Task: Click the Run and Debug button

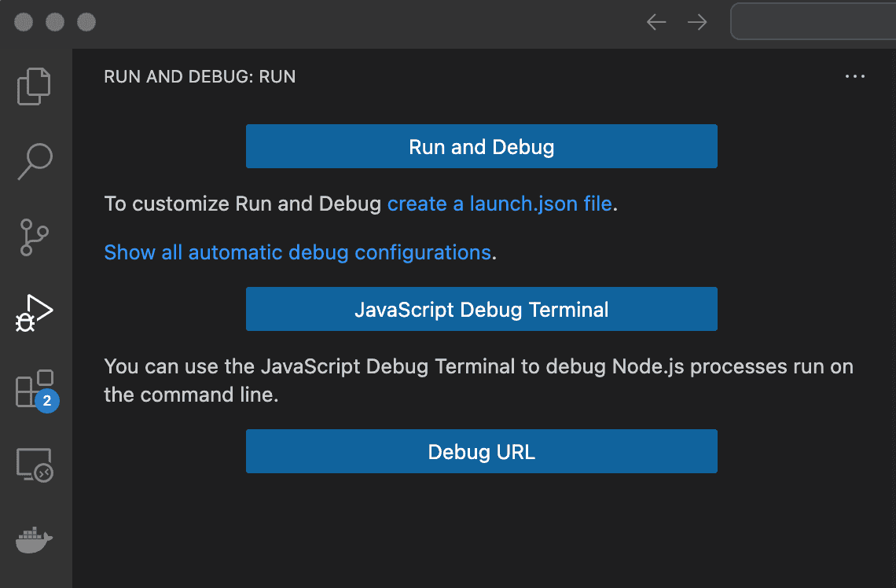Action: tap(482, 146)
